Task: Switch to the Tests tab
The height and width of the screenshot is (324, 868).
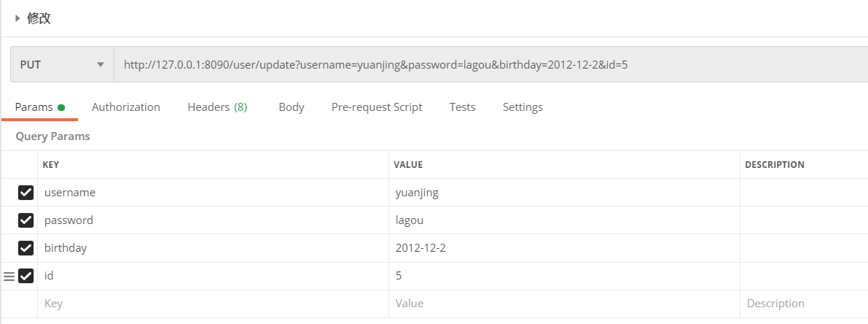Action: [x=462, y=107]
